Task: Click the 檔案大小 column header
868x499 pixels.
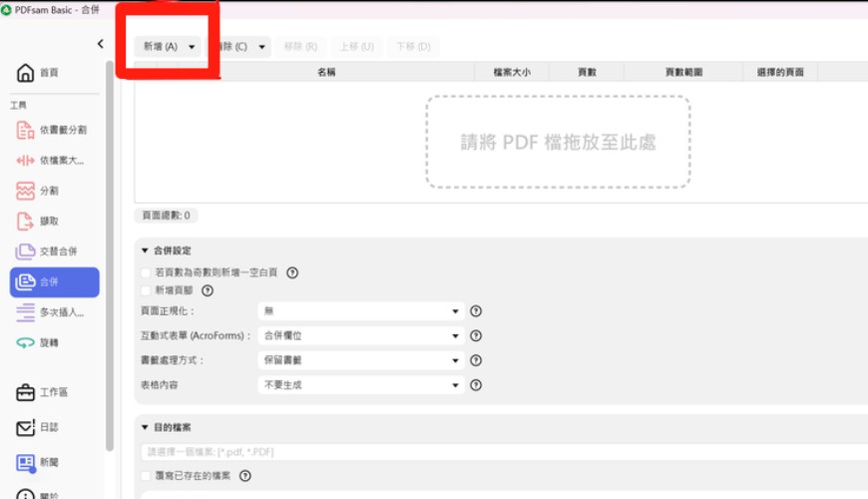Action: [x=512, y=72]
